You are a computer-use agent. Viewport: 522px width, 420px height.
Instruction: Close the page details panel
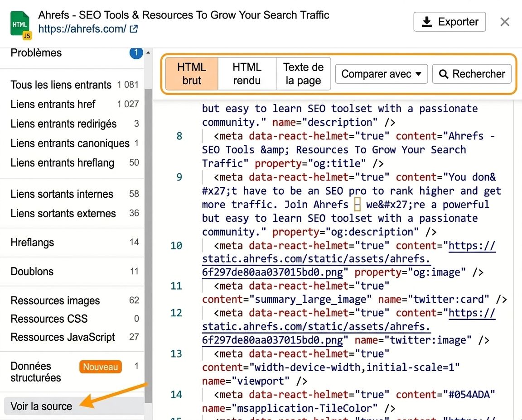coord(505,22)
